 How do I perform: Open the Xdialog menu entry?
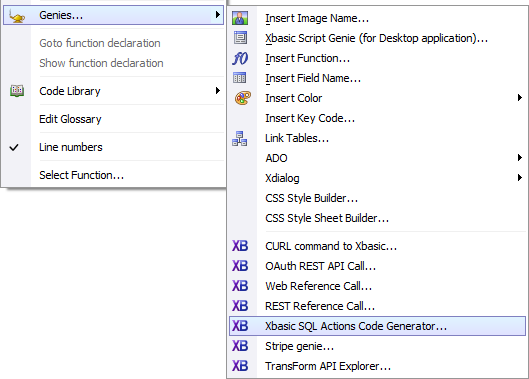[377, 178]
